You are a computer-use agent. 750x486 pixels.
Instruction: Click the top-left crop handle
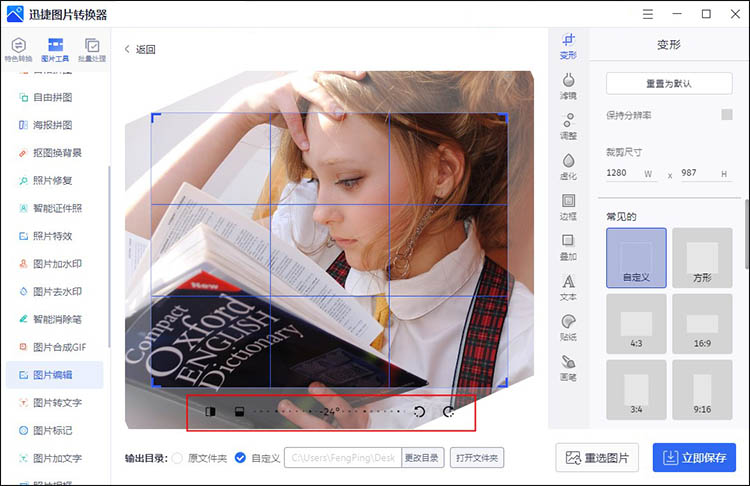[x=155, y=117]
